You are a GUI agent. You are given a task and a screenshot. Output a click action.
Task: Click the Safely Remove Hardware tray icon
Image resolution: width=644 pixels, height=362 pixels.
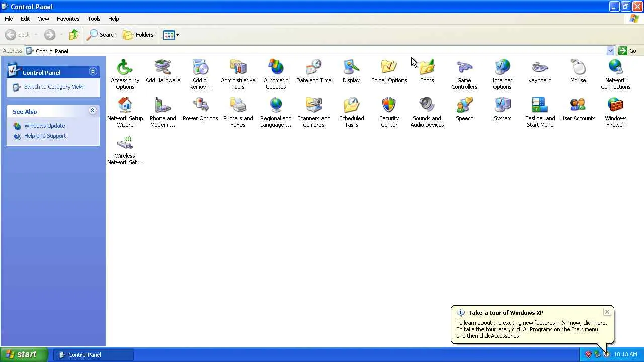597,354
